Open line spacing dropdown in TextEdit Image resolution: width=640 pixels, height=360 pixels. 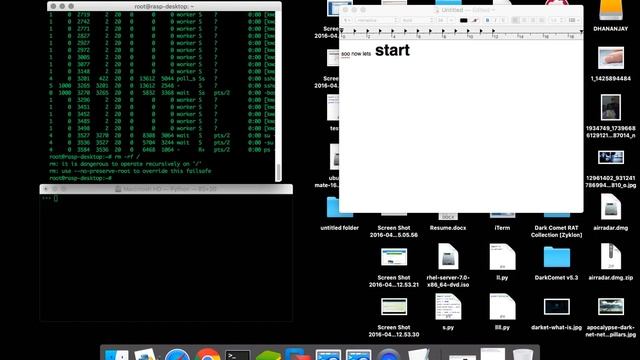click(x=556, y=20)
